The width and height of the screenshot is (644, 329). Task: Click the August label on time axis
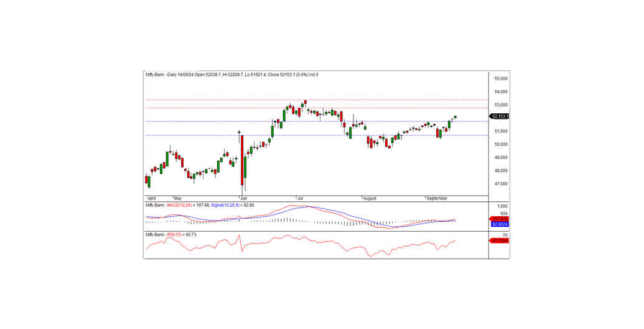pyautogui.click(x=369, y=198)
